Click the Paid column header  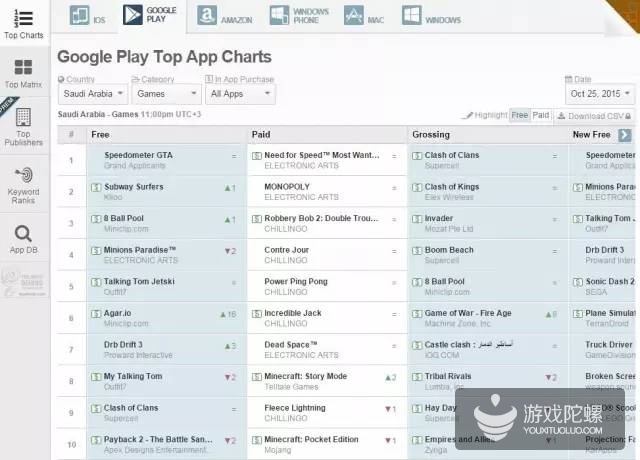261,135
